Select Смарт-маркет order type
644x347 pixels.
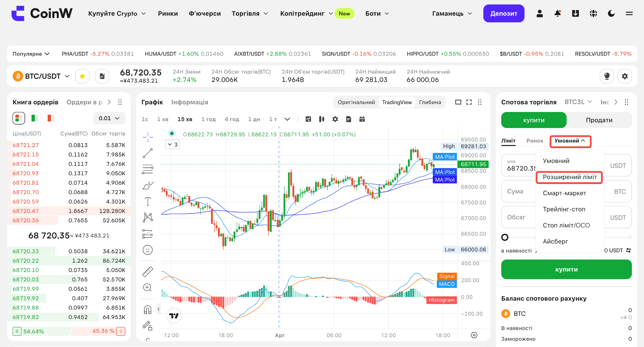pos(564,193)
